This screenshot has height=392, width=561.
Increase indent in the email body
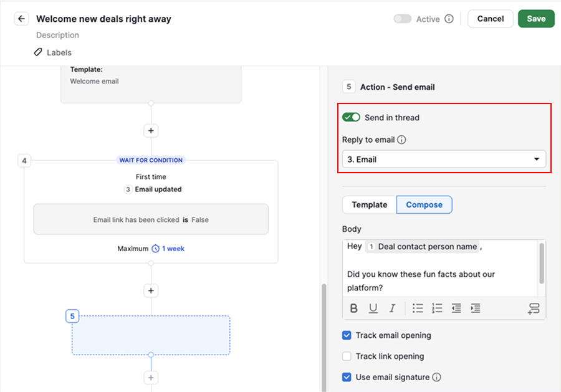pos(476,308)
